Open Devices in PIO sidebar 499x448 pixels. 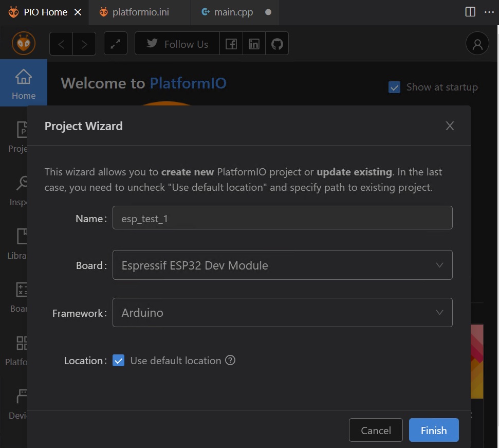coord(18,404)
